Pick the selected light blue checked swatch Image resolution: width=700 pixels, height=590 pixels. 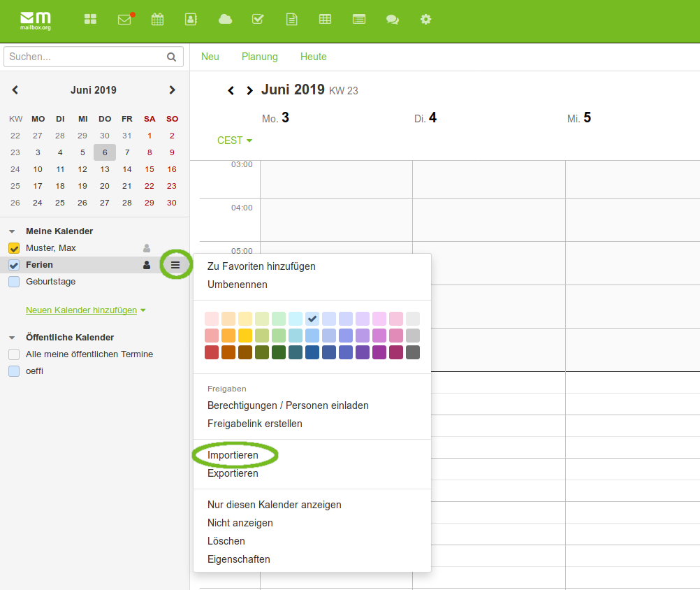coord(312,319)
